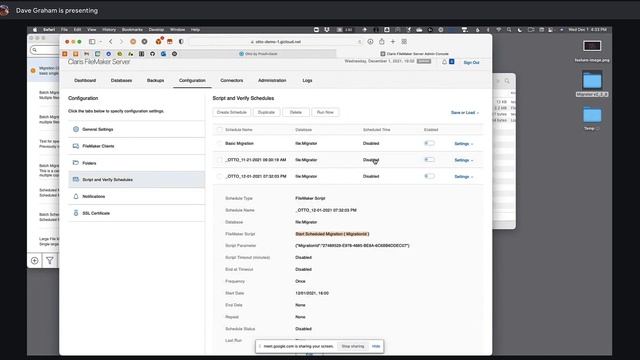This screenshot has width=640, height=360.
Task: Click the notification bell in admin console
Action: (x=444, y=62)
